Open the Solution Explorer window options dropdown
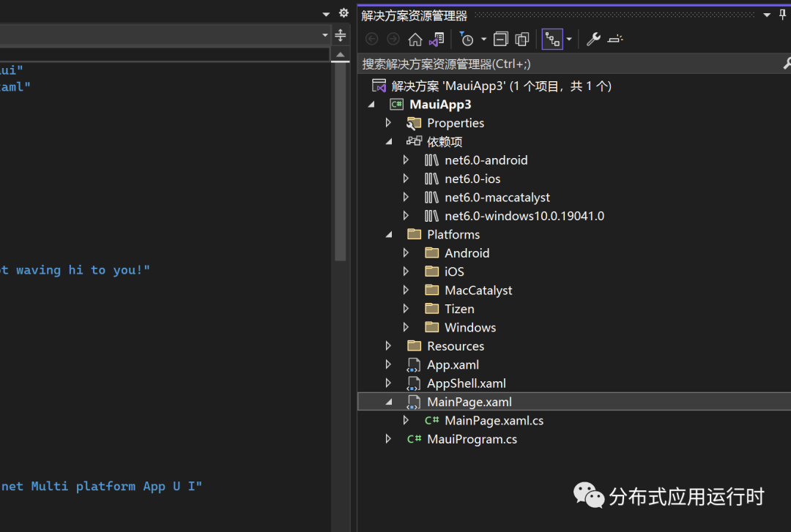 [767, 15]
